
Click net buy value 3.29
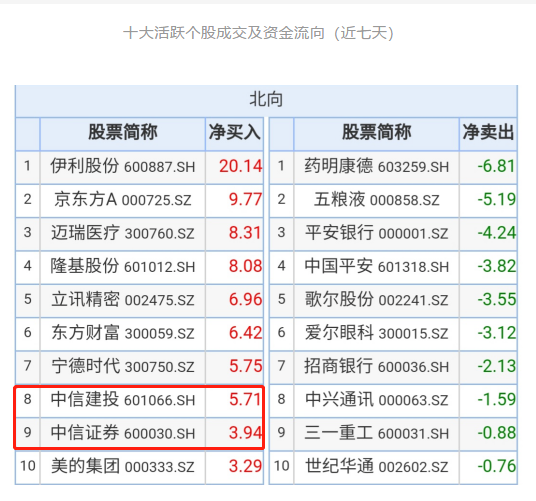(245, 466)
